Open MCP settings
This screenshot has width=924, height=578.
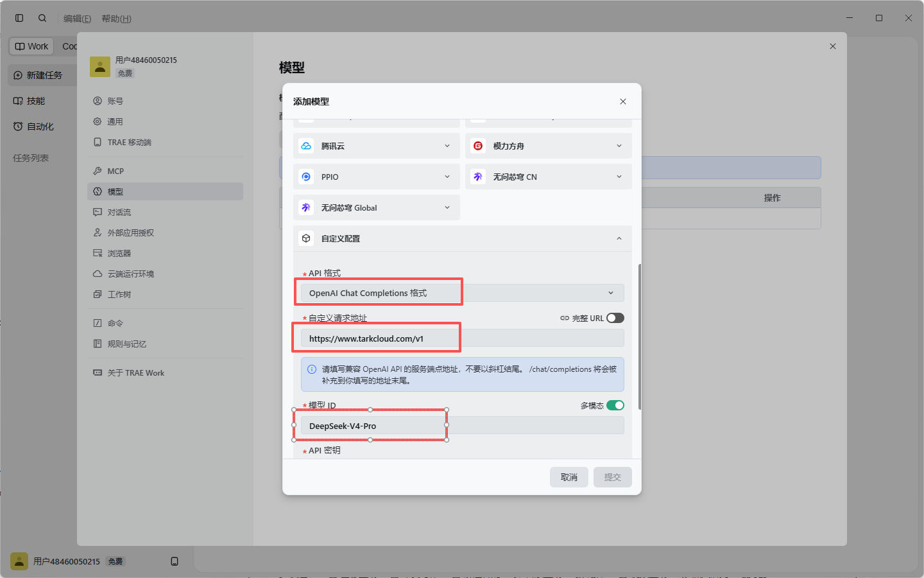pos(165,171)
